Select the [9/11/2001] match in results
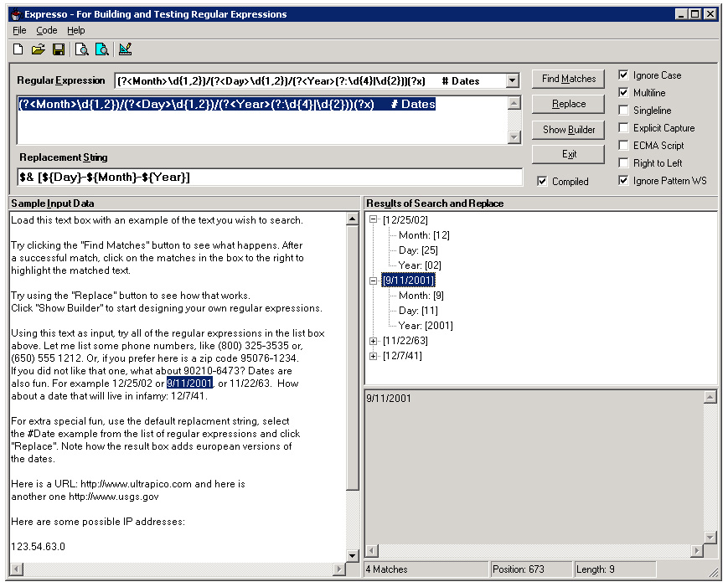 pos(408,281)
